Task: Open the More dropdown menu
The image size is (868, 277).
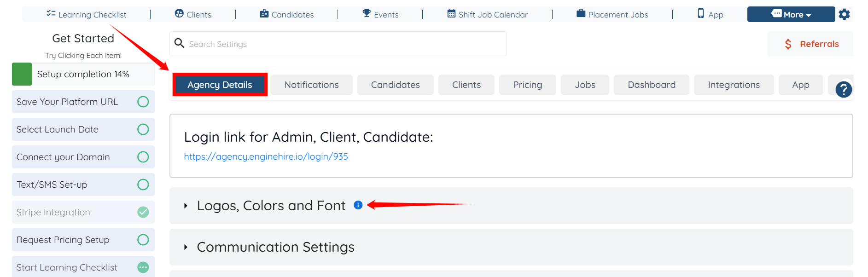Action: pos(791,14)
